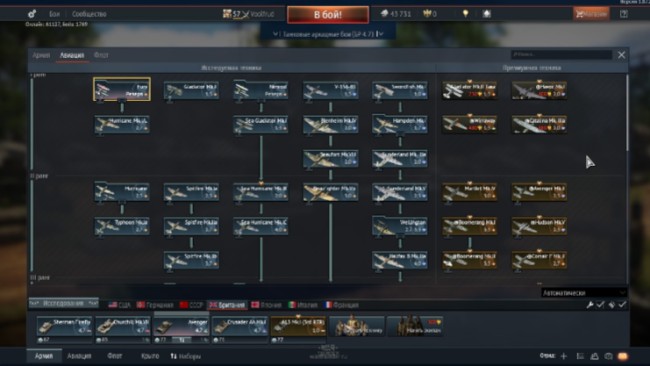Screen dimensions: 650x366
Task: Click the research tree vertical scrollbar
Action: point(627,113)
